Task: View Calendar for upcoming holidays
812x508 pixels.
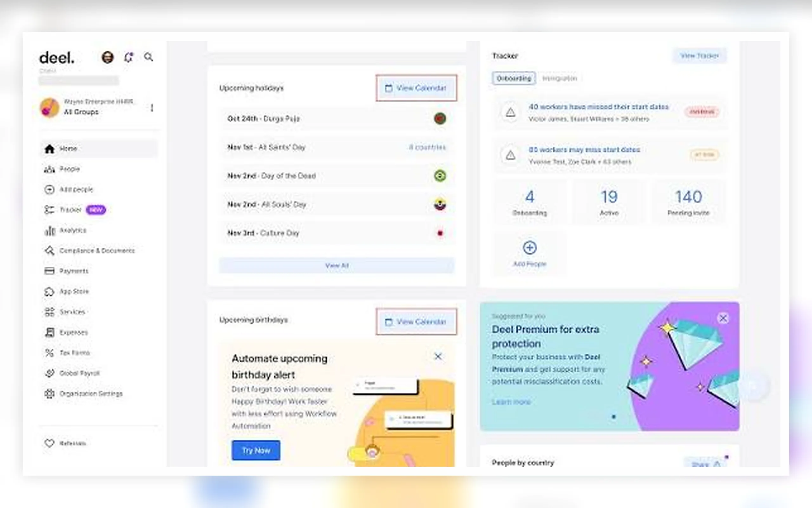Action: 416,88
